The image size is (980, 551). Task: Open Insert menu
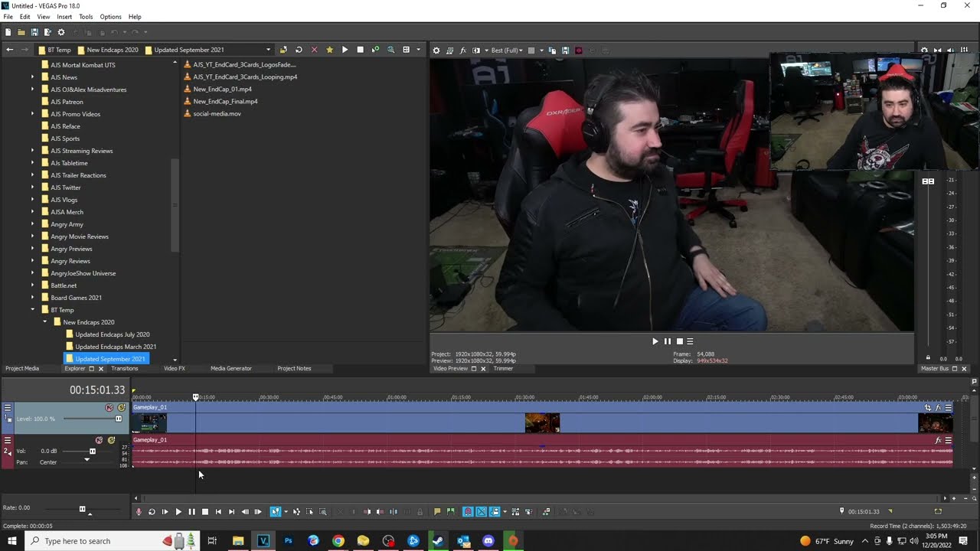click(64, 17)
